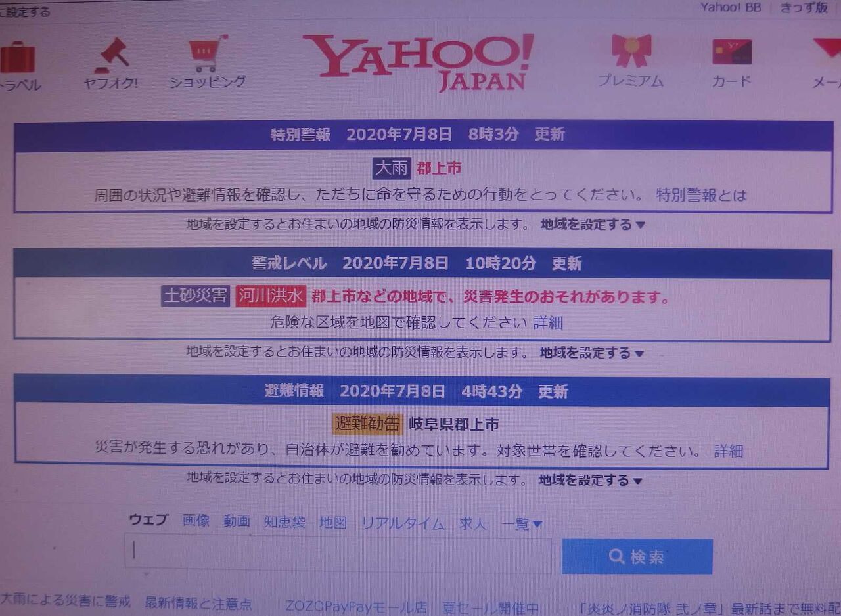Expand the 一覧 search category dropdown
Viewport: 841px width, 616px height.
coord(522,524)
